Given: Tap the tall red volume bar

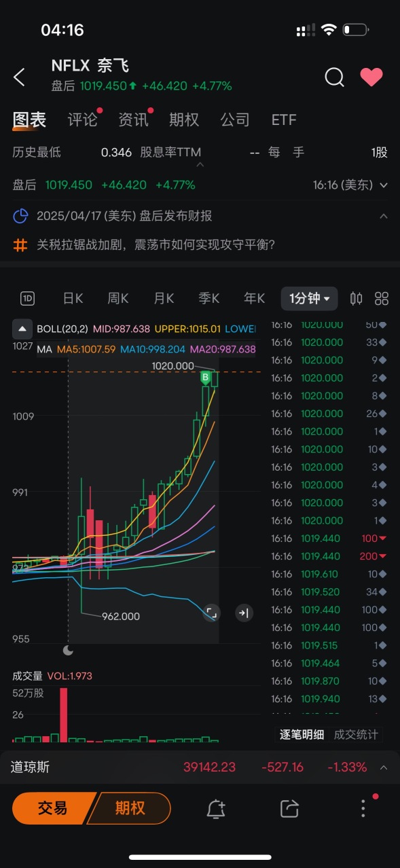Looking at the screenshot, I should (64, 715).
